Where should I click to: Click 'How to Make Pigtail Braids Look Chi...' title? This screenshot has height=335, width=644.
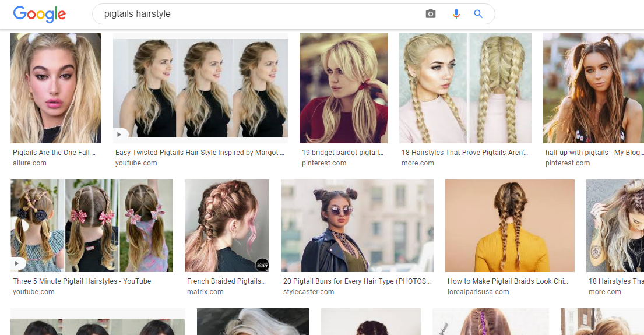click(x=508, y=281)
